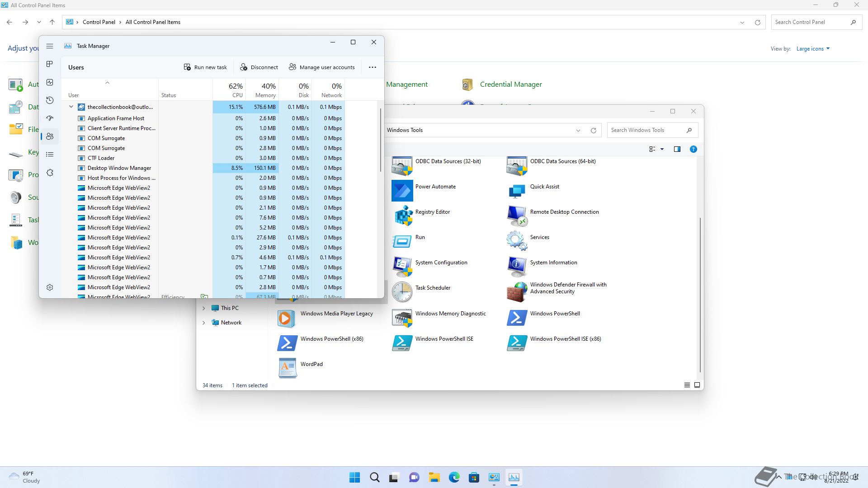Open ODBC Data Sources (32-bit) icon
The image size is (868, 488).
coord(402,166)
